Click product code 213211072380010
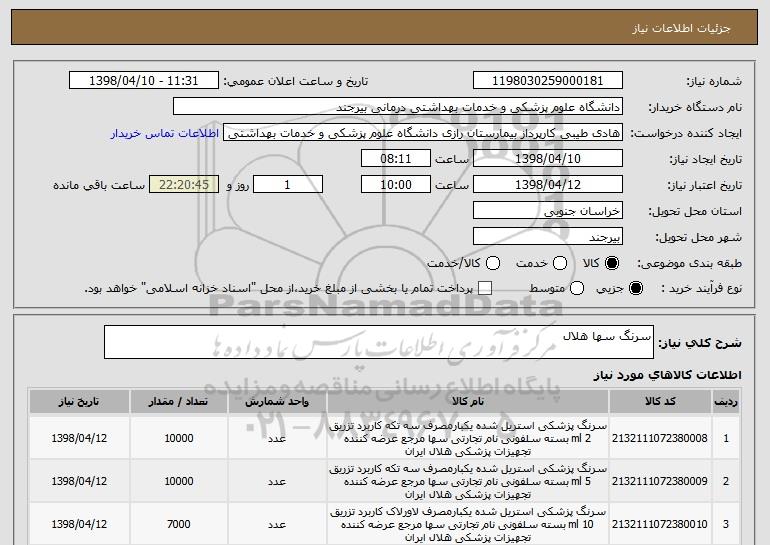This screenshot has height=545, width=770. pyautogui.click(x=660, y=524)
